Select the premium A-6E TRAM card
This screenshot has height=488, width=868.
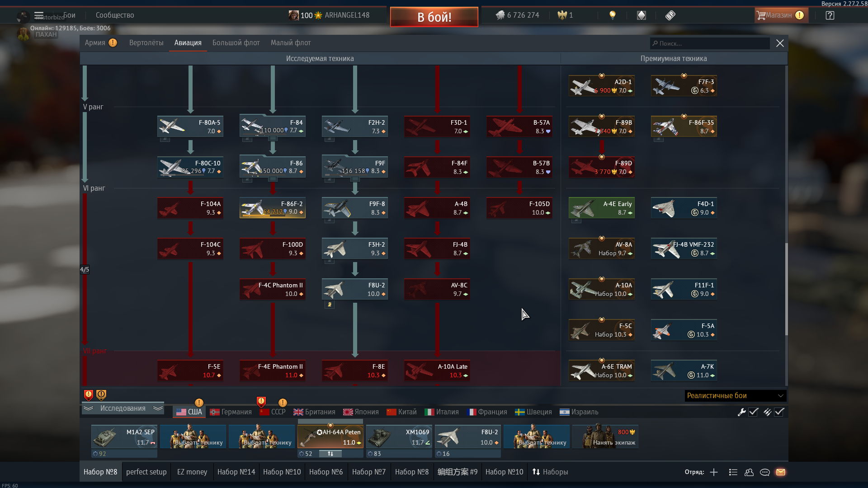[602, 371]
